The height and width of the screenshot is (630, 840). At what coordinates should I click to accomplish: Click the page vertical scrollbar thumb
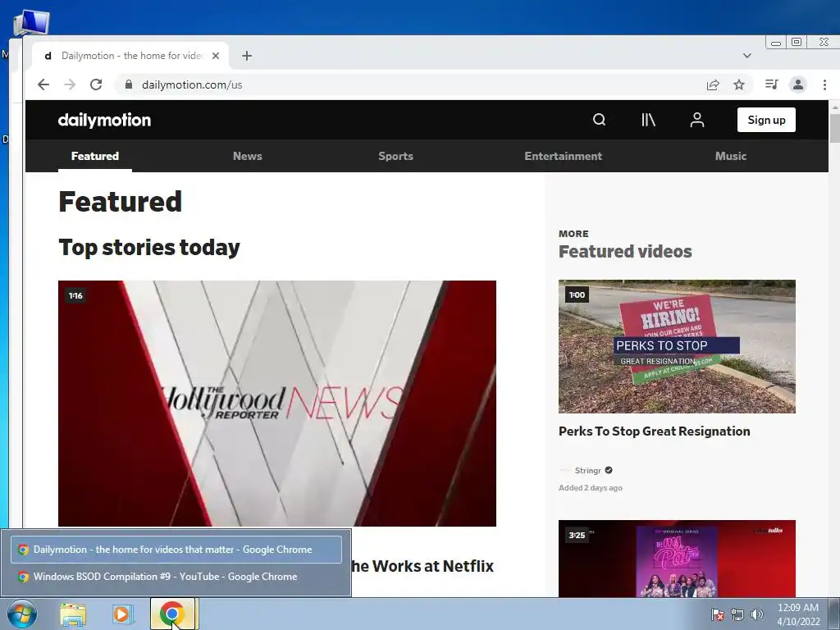[x=834, y=127]
